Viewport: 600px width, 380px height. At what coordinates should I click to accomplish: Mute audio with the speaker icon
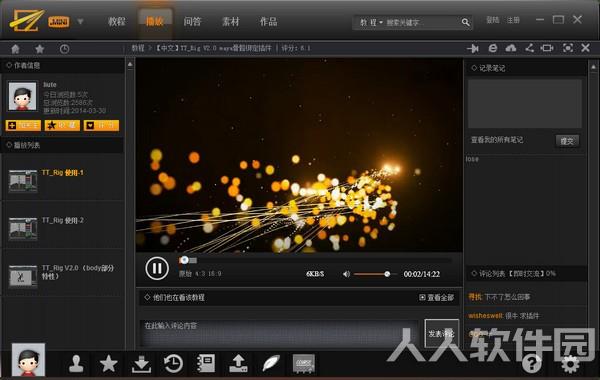(x=346, y=274)
